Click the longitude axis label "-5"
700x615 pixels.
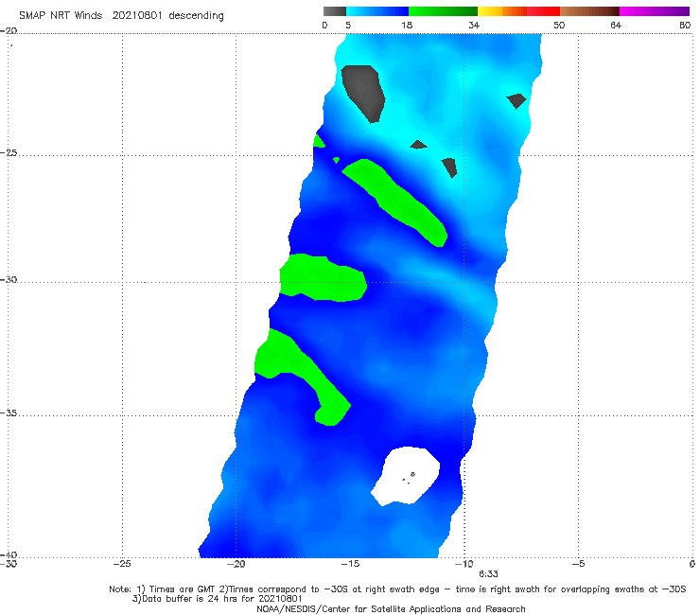(578, 564)
